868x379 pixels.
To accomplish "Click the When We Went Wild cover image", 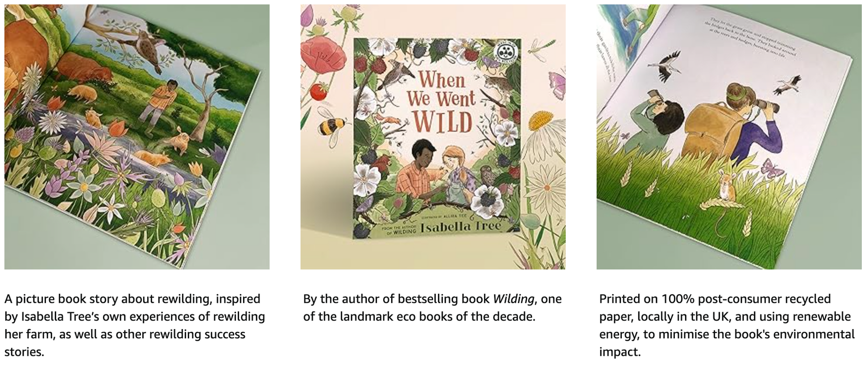I will [x=438, y=139].
